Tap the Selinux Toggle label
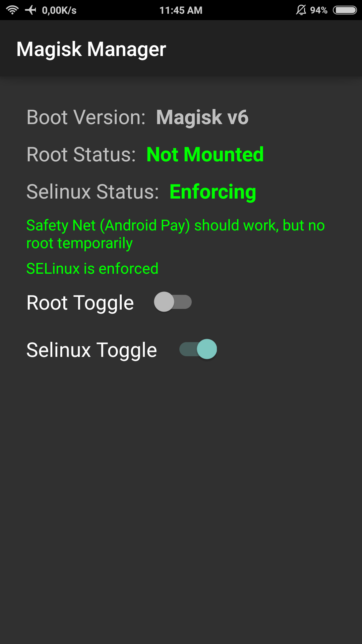This screenshot has height=644, width=362. [x=92, y=350]
